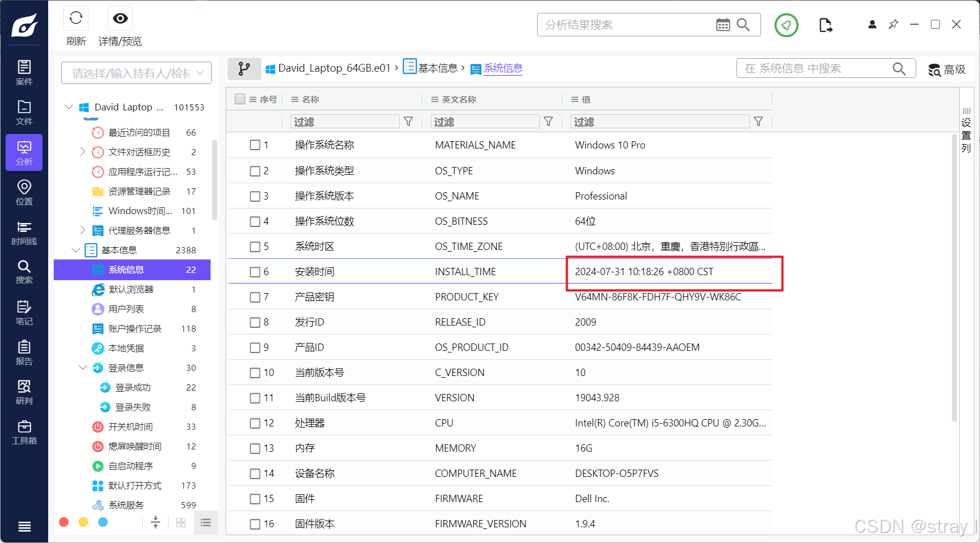Select 用户列表 in the tree
980x543 pixels.
coord(126,309)
